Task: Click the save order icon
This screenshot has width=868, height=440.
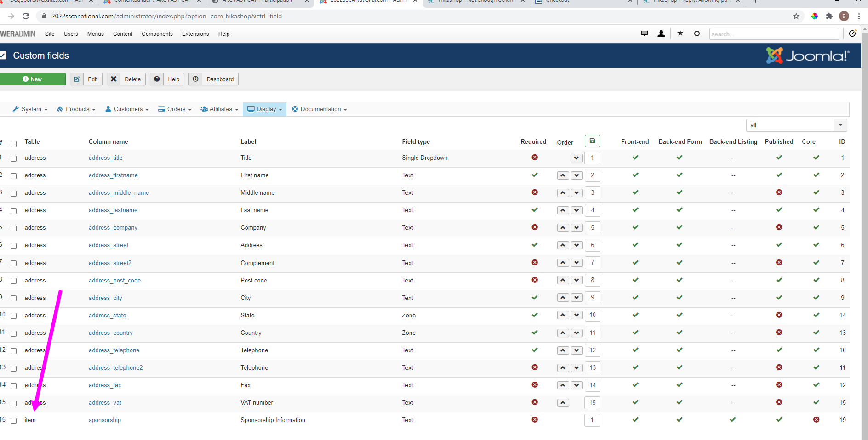Action: click(x=592, y=141)
